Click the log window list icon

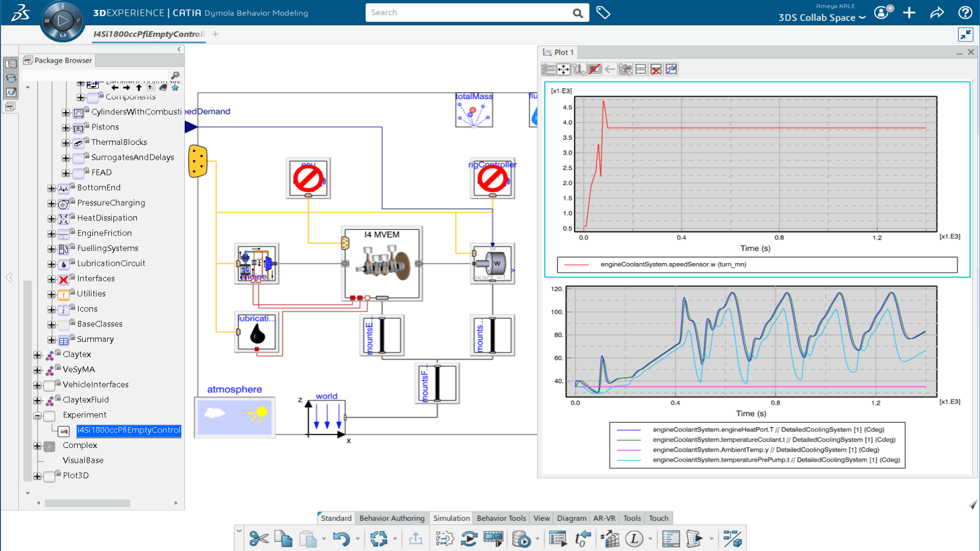click(671, 538)
